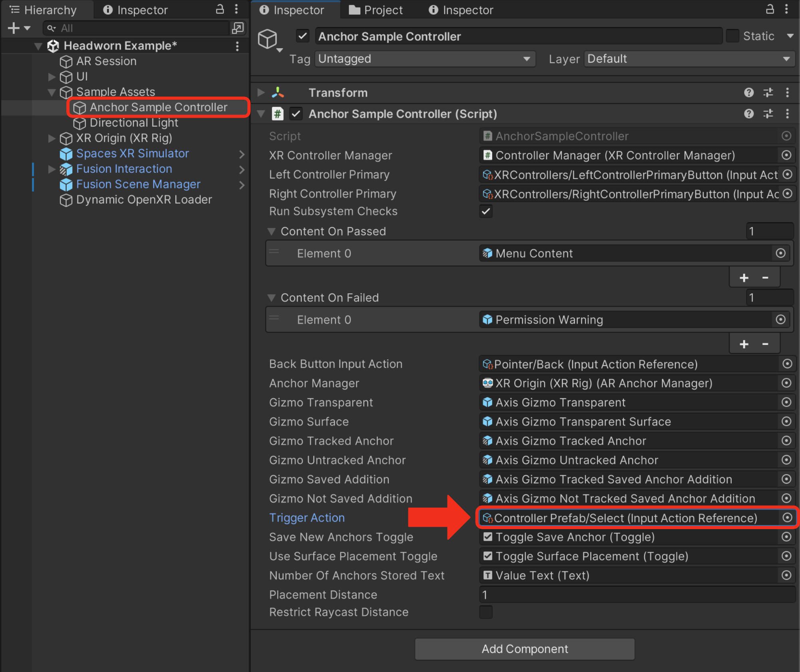Open Transform component context menu
This screenshot has width=800, height=672.
click(787, 93)
